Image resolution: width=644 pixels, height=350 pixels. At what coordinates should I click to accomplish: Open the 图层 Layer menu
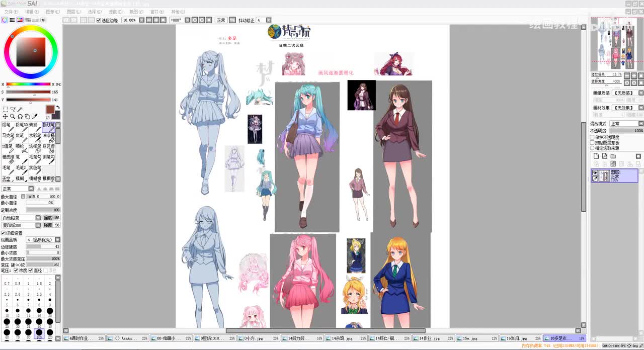tap(73, 12)
